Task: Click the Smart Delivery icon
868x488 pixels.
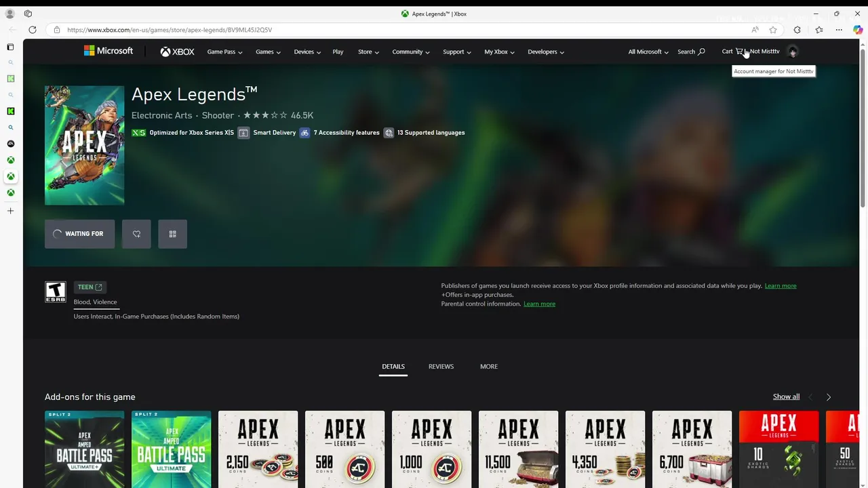Action: point(243,133)
